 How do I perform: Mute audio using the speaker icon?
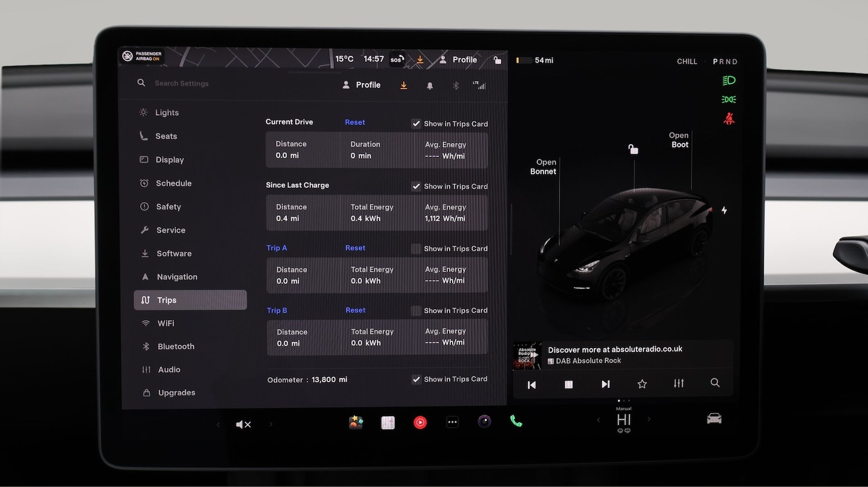point(243,424)
